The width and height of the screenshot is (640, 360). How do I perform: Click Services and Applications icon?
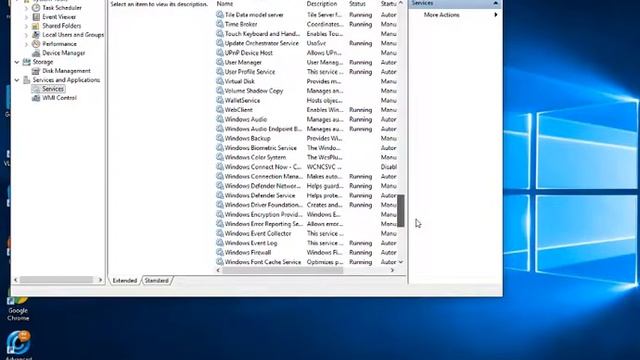pyautogui.click(x=27, y=80)
